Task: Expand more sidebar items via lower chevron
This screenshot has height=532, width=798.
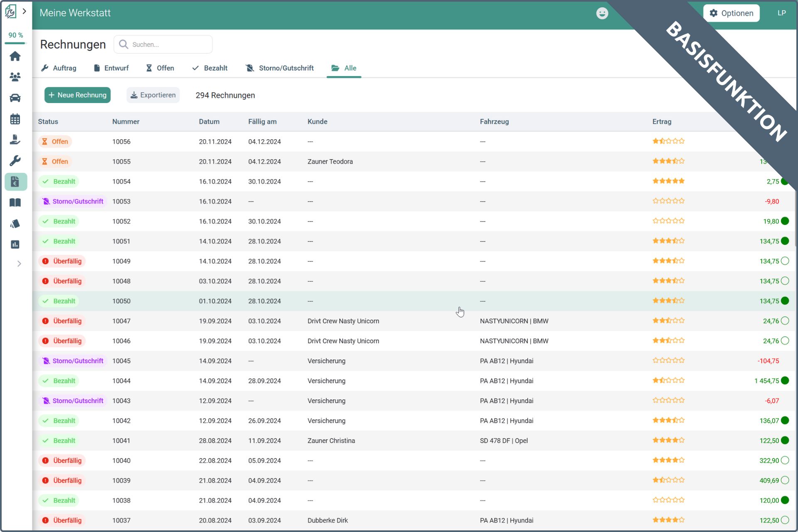Action: tap(19, 264)
